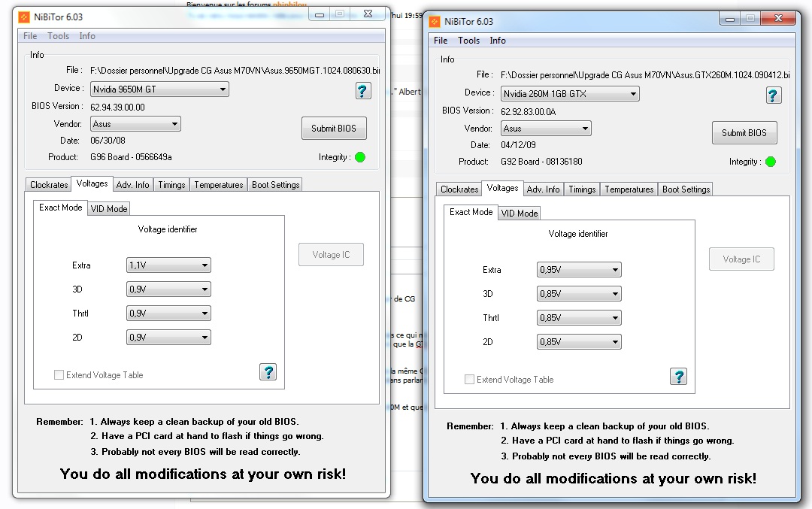Switch to the Clockrates tab in the left window

pos(49,185)
